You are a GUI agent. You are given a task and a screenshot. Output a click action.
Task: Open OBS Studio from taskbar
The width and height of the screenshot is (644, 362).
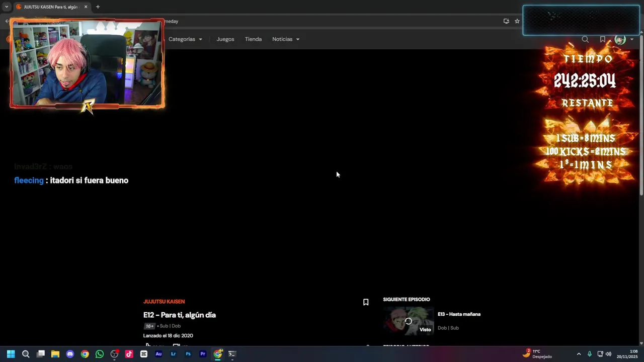point(114,354)
